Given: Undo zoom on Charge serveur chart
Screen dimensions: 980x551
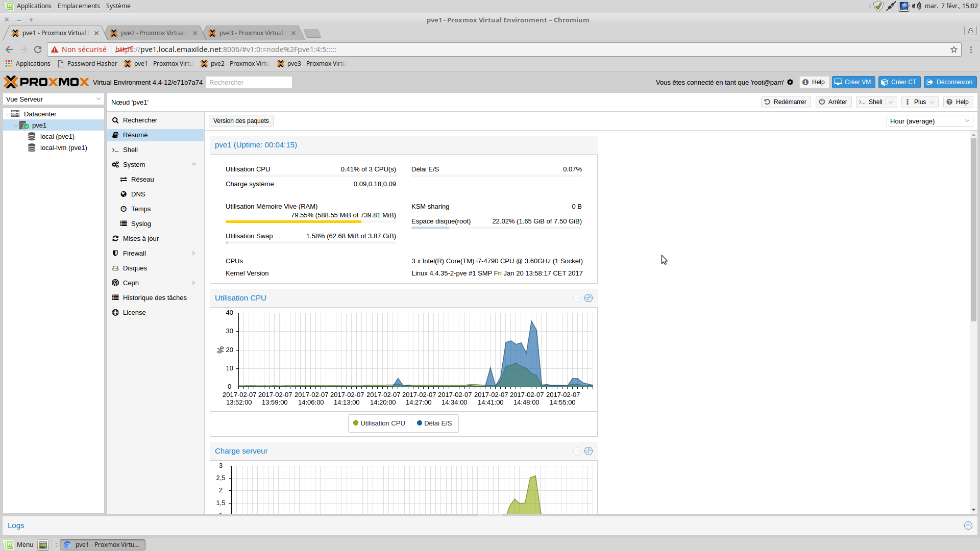Looking at the screenshot, I should click(577, 451).
